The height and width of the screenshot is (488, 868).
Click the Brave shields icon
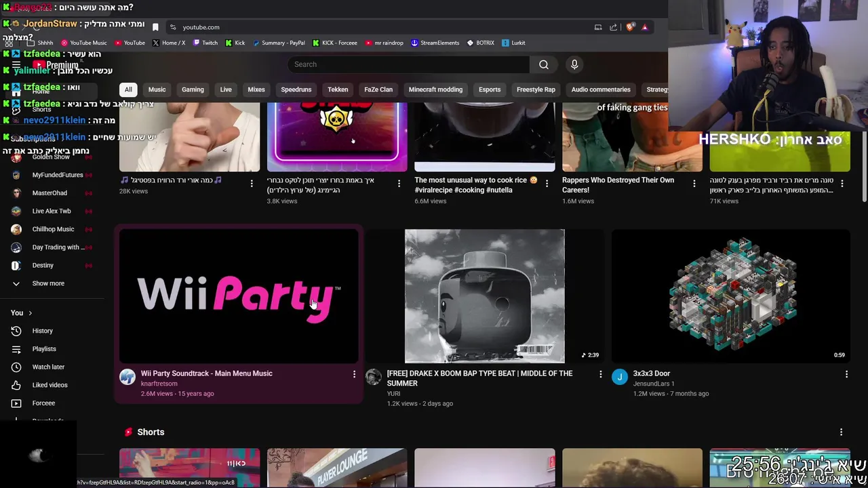(630, 27)
